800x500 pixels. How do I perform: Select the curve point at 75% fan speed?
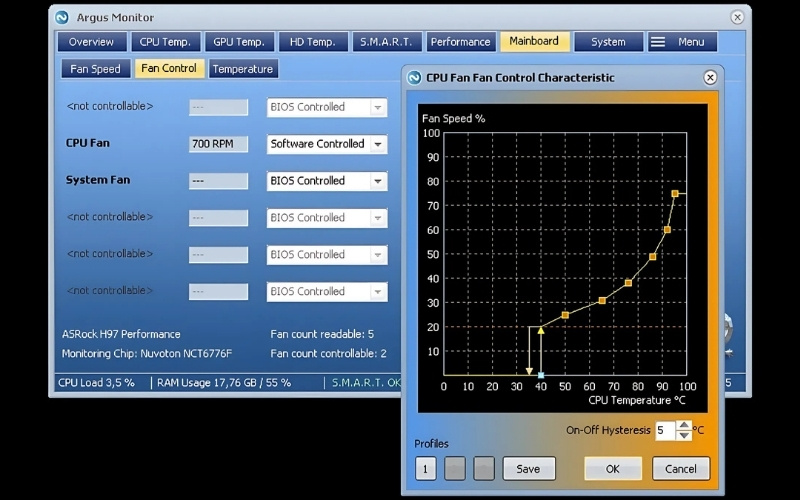675,194
